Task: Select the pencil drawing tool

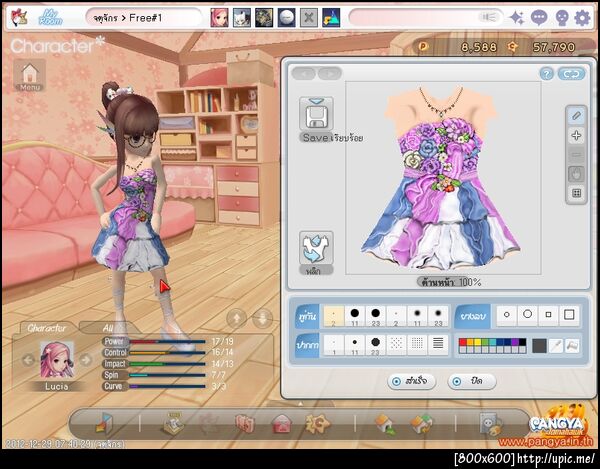Action: point(576,116)
